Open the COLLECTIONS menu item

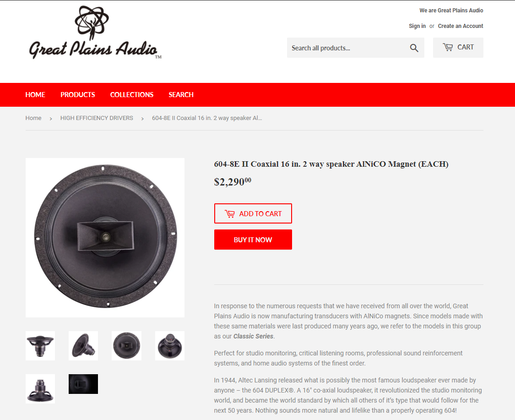[132, 95]
